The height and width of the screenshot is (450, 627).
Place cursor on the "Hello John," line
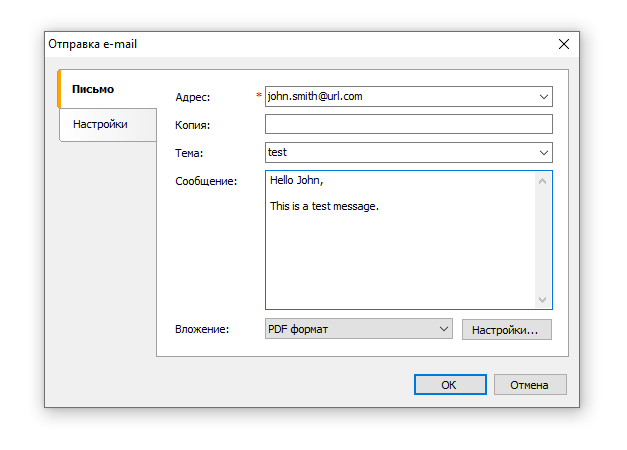coord(297,181)
